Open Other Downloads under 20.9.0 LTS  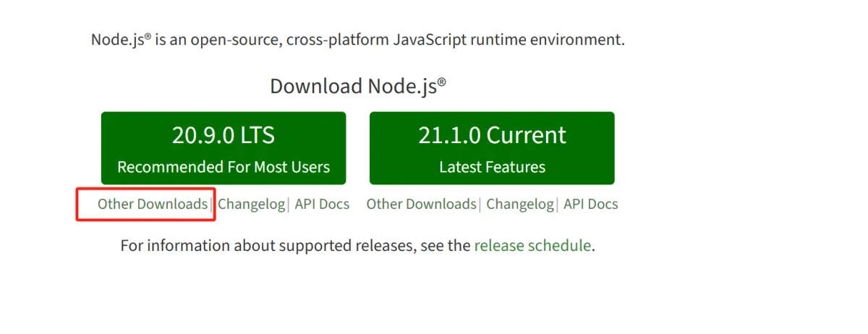pyautogui.click(x=153, y=204)
